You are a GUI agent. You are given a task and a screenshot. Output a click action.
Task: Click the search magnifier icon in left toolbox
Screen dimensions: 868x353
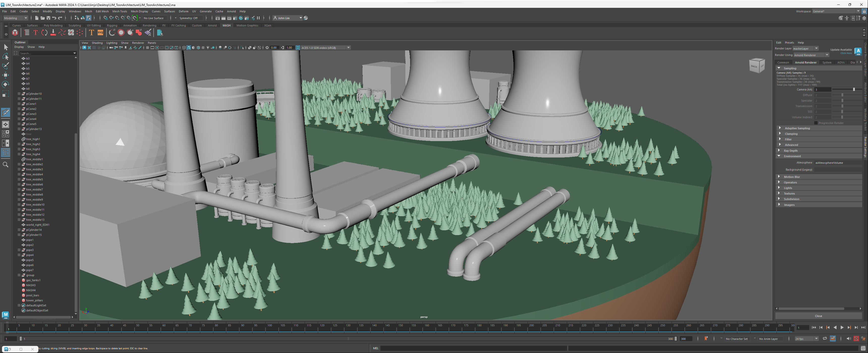pos(5,165)
